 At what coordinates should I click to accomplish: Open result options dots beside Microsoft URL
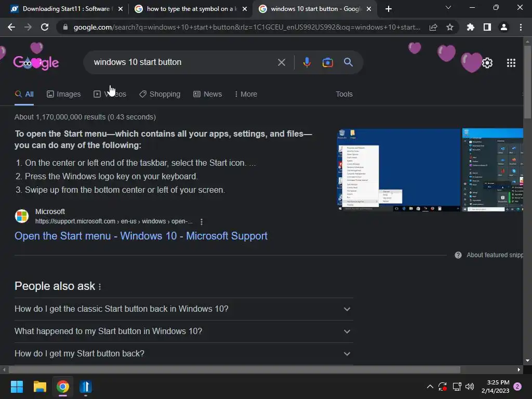(202, 221)
